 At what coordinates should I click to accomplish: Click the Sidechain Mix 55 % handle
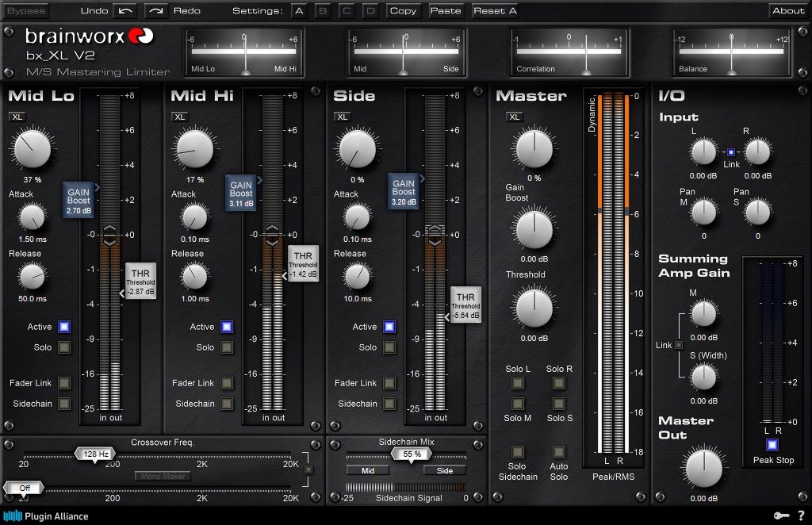(x=412, y=454)
